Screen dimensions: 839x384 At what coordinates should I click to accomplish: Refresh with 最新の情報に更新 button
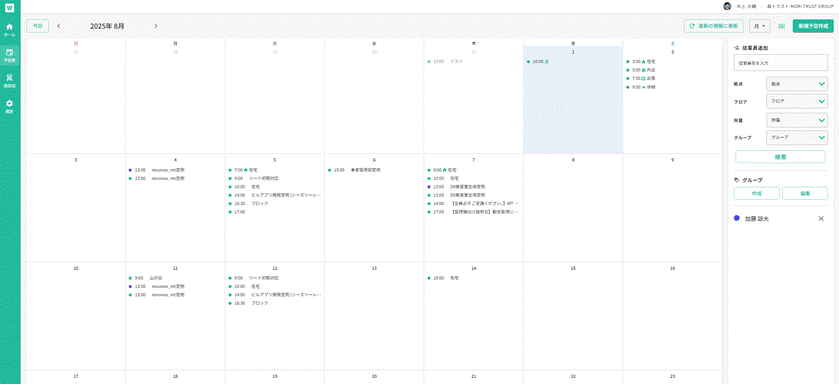pos(714,26)
